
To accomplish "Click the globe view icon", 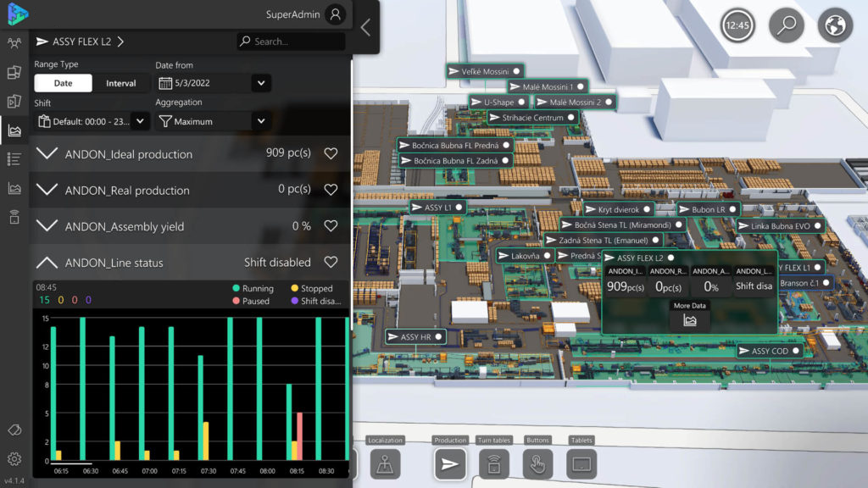I will [835, 25].
